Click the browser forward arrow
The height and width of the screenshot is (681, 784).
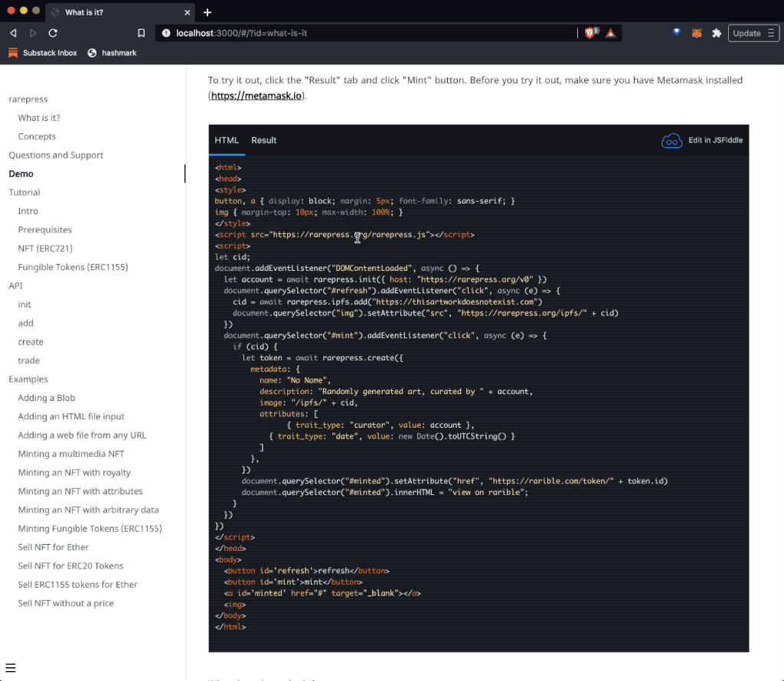pyautogui.click(x=33, y=33)
